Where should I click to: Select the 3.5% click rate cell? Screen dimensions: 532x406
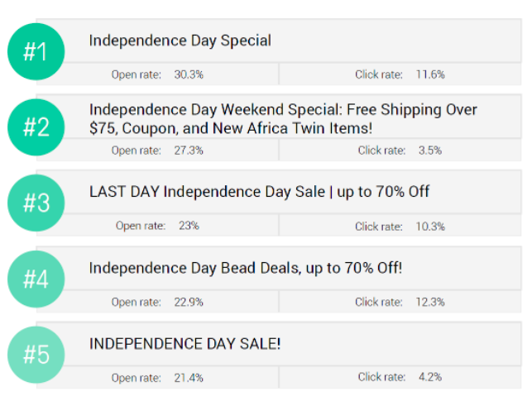pos(430,150)
